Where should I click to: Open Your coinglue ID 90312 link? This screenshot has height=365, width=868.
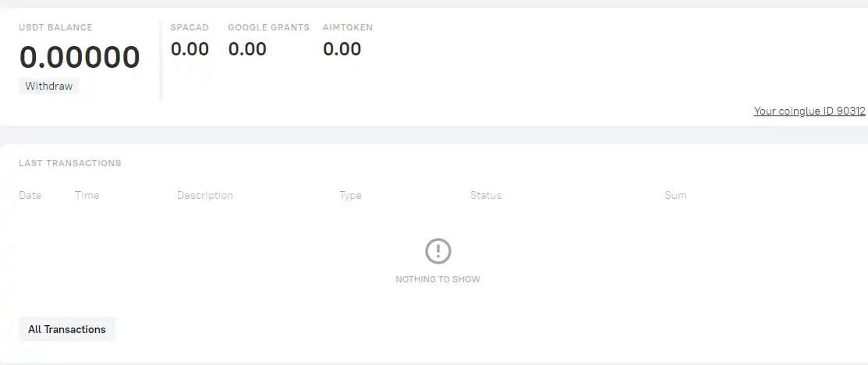[x=810, y=111]
